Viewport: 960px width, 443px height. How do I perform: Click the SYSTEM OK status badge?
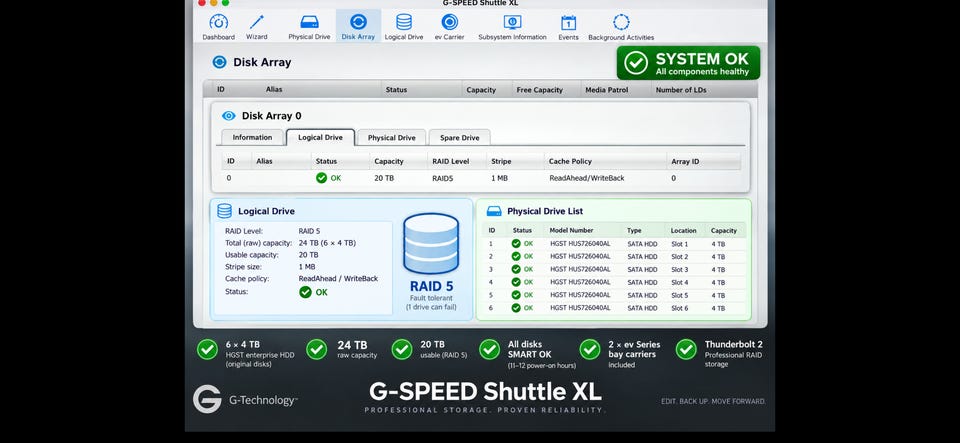click(x=688, y=62)
